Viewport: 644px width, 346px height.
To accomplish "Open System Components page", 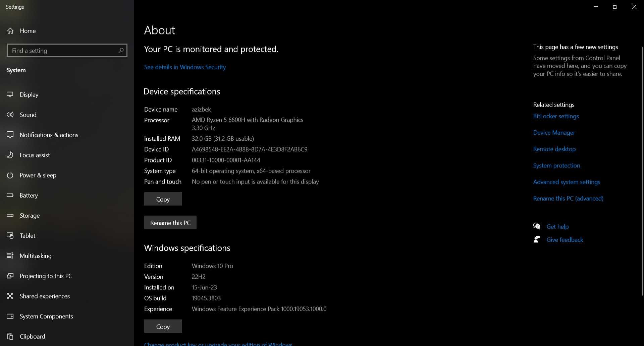I will tap(67, 316).
